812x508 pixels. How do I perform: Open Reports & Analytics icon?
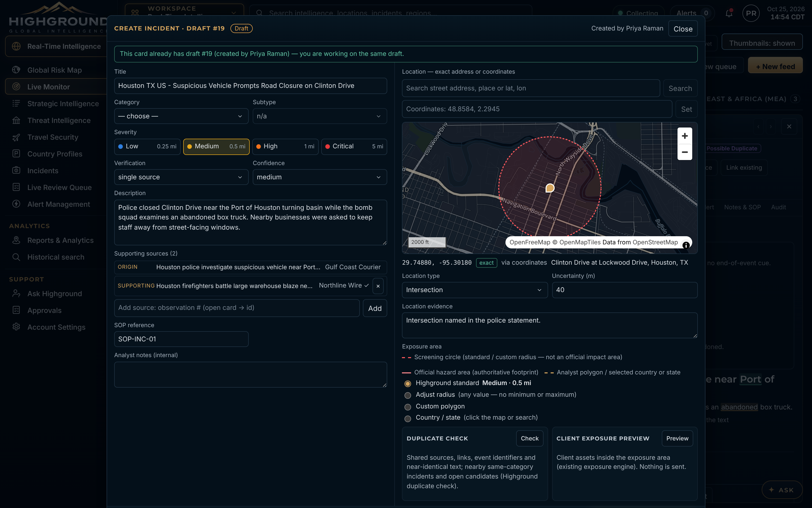(x=16, y=240)
